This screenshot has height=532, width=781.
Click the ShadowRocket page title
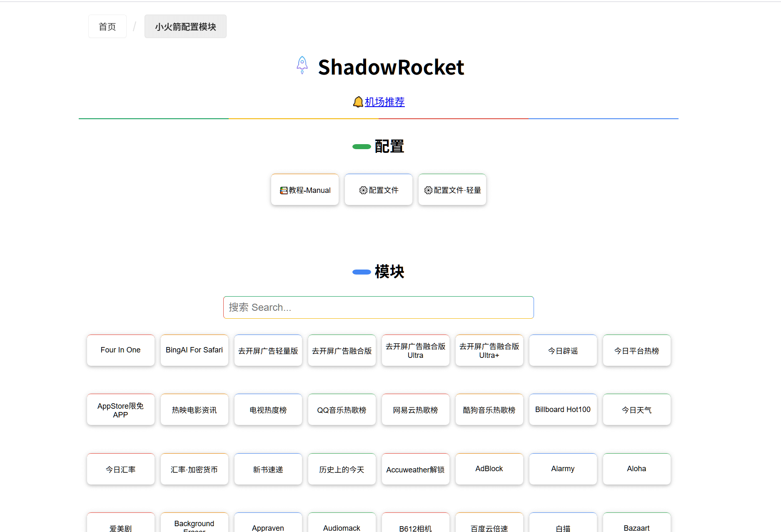[391, 67]
